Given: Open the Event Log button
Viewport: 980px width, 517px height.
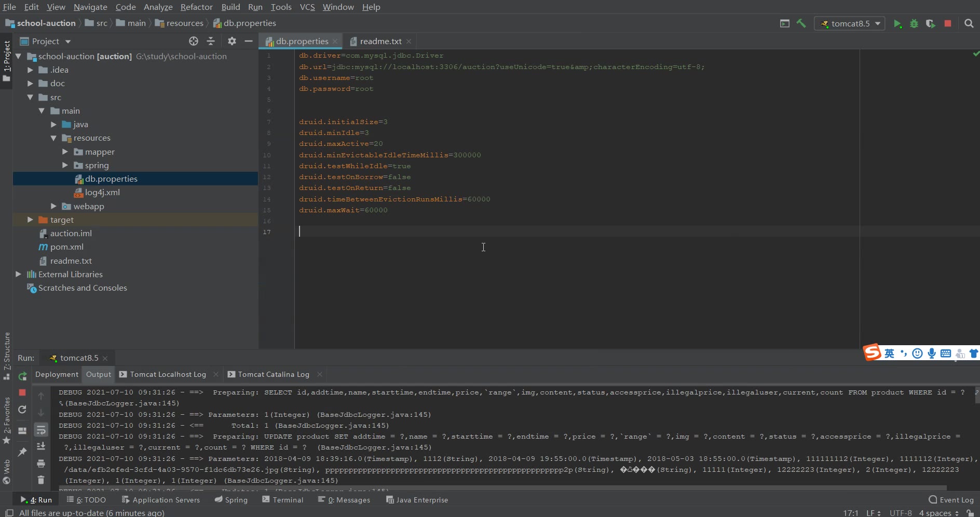Looking at the screenshot, I should pyautogui.click(x=951, y=500).
